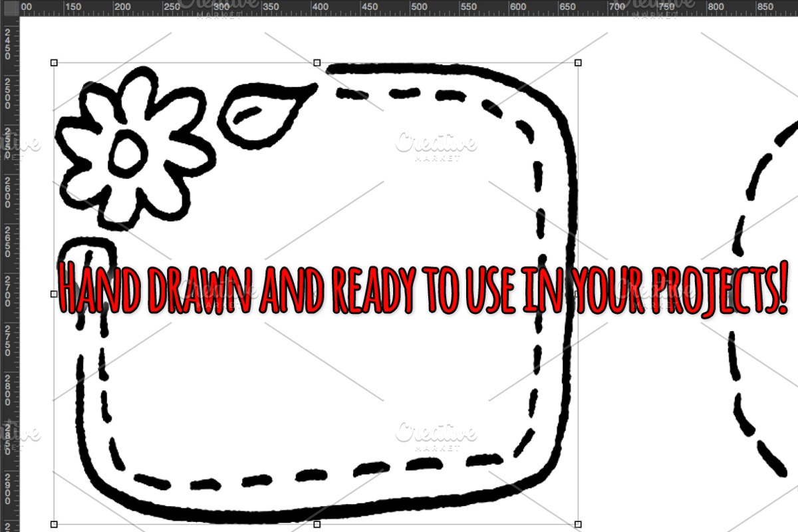Screen dimensions: 798x532
Task: Click the vertical ruler at the 2600 mark
Action: point(8,191)
